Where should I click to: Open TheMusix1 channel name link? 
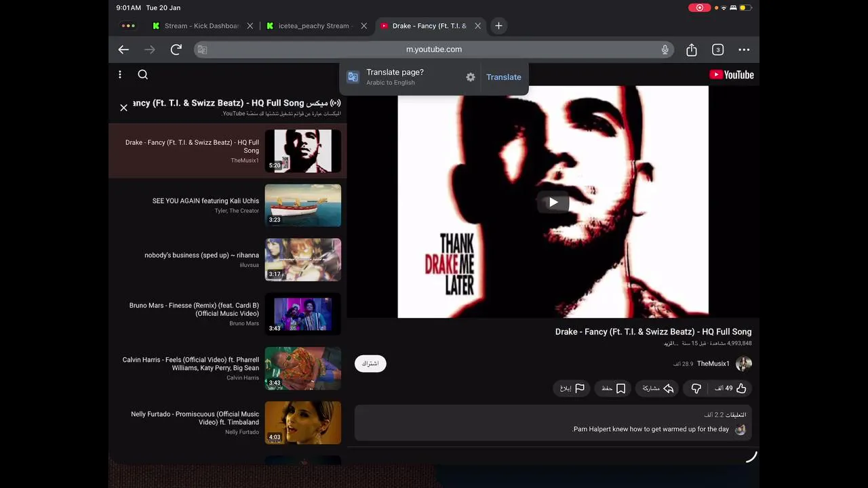713,364
